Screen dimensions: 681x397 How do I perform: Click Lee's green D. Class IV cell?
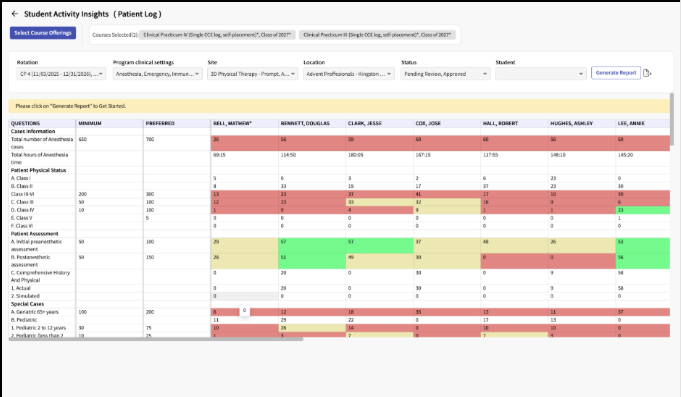point(642,210)
